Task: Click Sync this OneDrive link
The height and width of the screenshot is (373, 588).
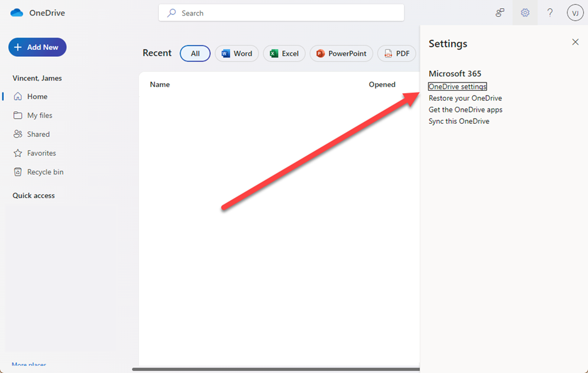Action: point(459,121)
